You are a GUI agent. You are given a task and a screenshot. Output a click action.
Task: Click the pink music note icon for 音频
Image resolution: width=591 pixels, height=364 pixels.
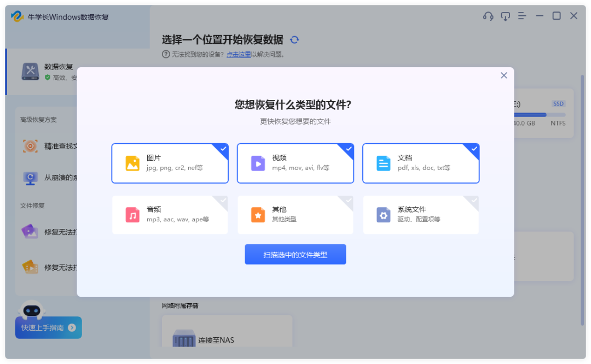pos(132,215)
